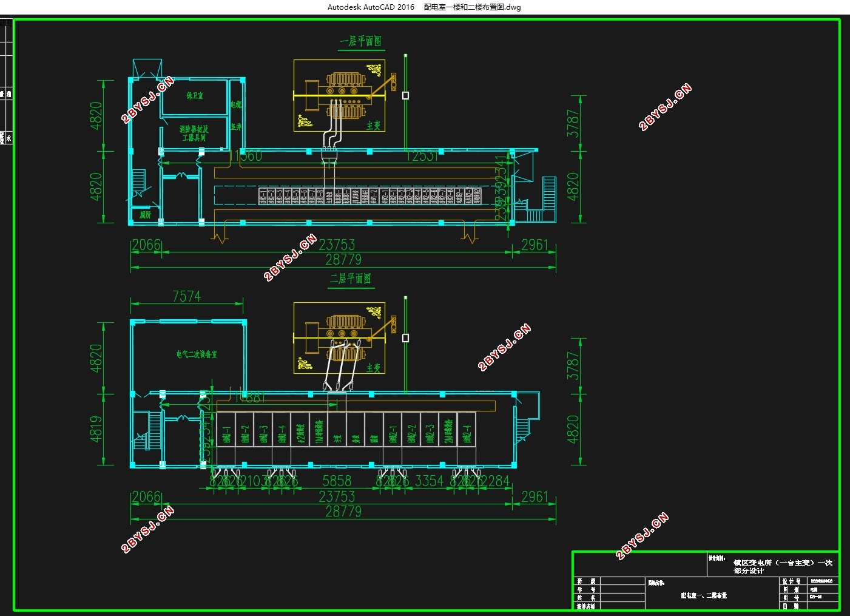Click 2066 dimension under second floor plan
Image resolution: width=850 pixels, height=616 pixels.
click(x=146, y=496)
